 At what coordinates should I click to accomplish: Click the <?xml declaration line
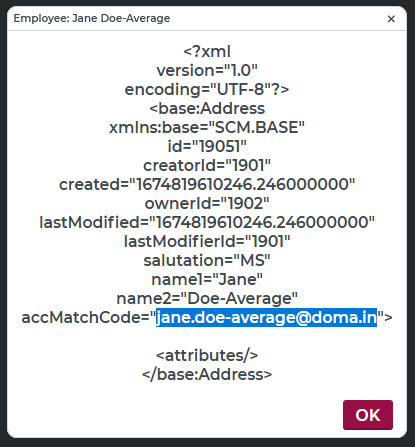point(207,52)
